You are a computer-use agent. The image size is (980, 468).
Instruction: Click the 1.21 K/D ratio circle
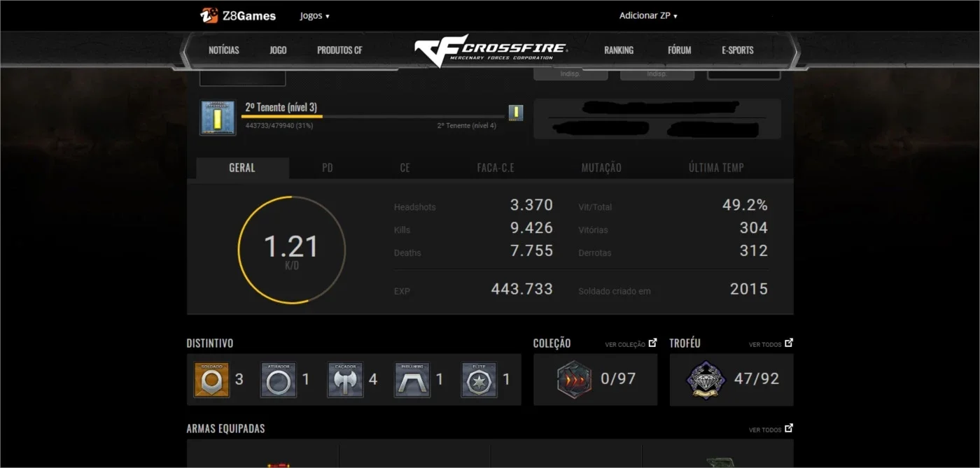[x=291, y=250]
